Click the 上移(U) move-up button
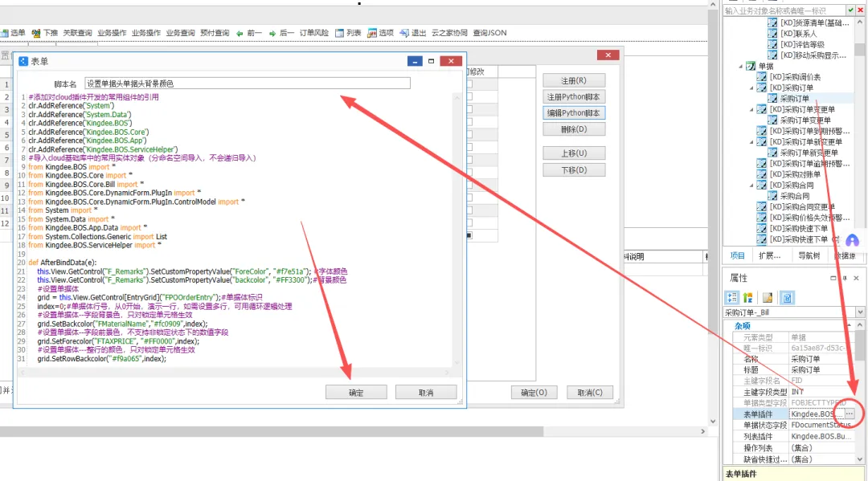Image resolution: width=868 pixels, height=481 pixels. click(x=574, y=153)
